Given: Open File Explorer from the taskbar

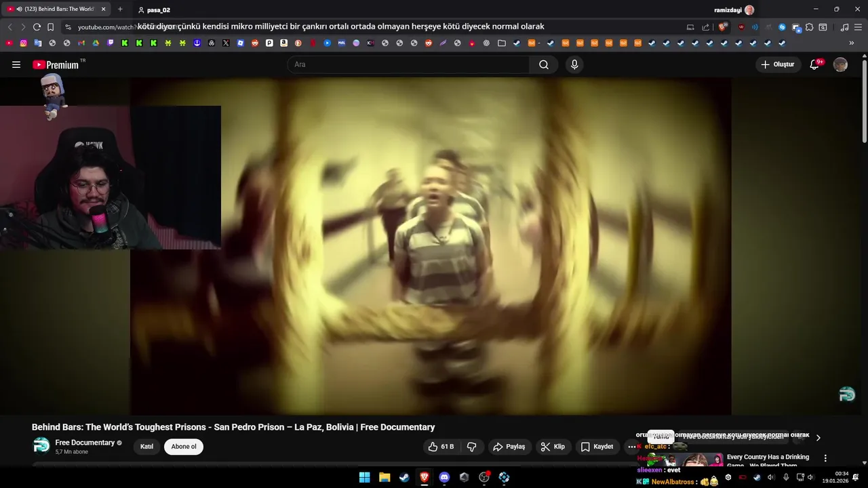Looking at the screenshot, I should pyautogui.click(x=384, y=477).
